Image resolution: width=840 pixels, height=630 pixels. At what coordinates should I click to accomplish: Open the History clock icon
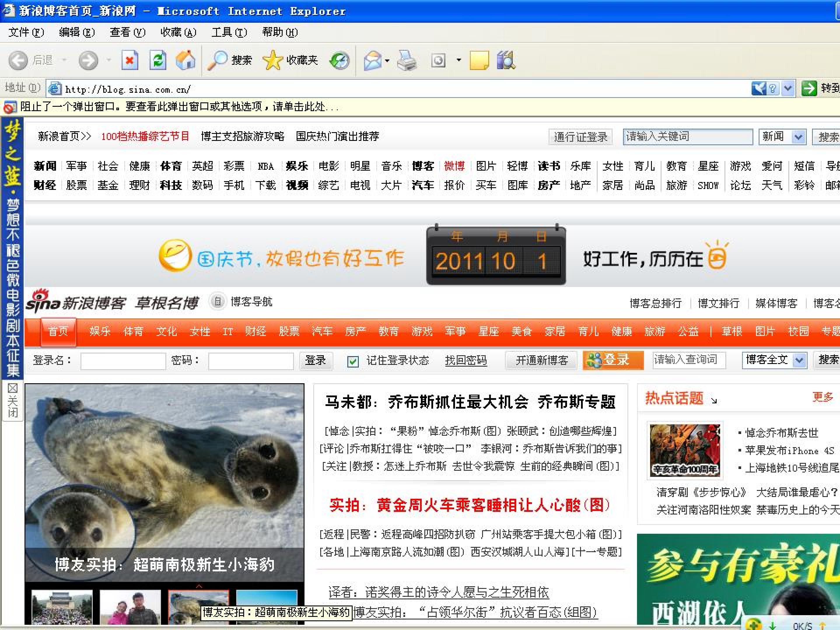pyautogui.click(x=339, y=60)
